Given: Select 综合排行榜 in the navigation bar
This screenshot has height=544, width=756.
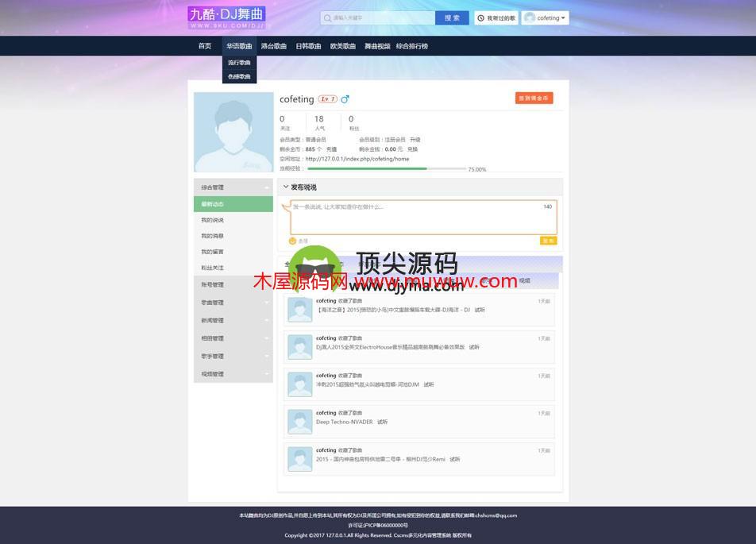Looking at the screenshot, I should point(411,46).
